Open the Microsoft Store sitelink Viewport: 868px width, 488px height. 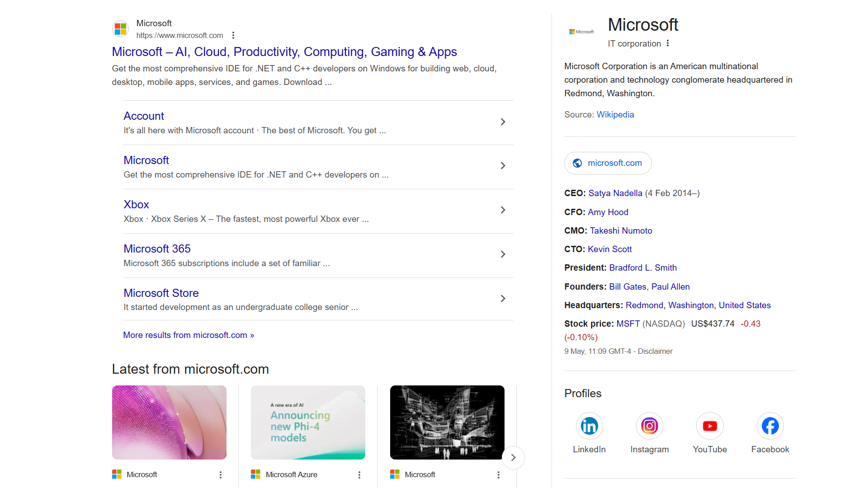point(161,293)
